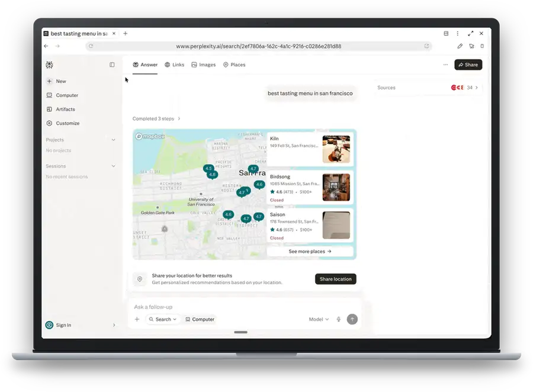Open the Birdsong restaurant card
Image resolution: width=533 pixels, height=392 pixels.
(x=310, y=187)
